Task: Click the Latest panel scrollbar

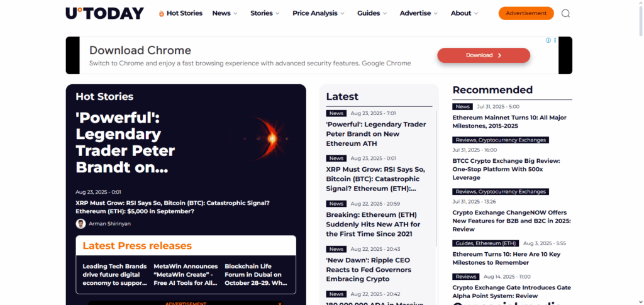Action: tap(436, 178)
